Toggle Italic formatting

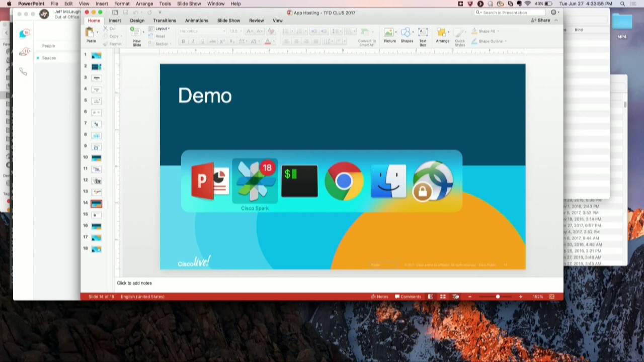[x=193, y=41]
